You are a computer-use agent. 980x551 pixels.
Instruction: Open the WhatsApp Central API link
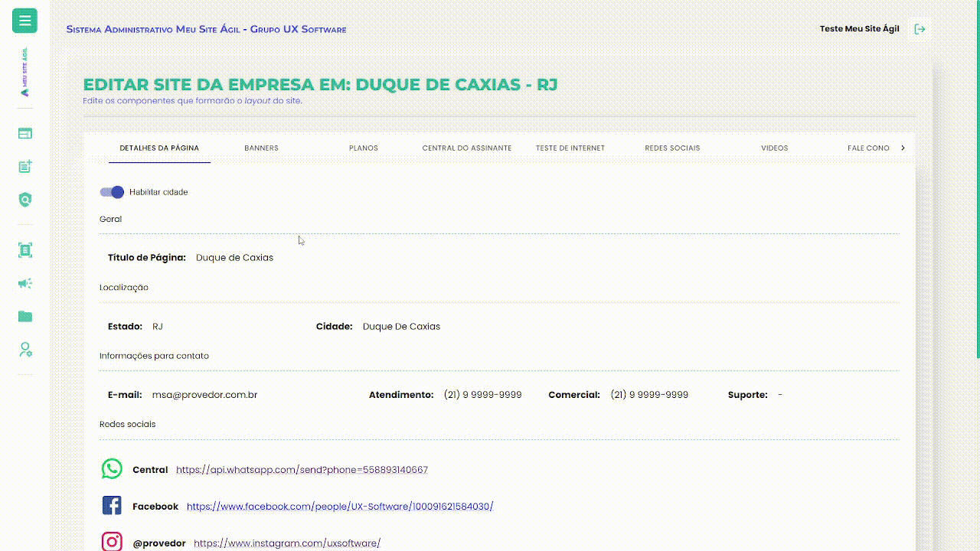pos(302,470)
